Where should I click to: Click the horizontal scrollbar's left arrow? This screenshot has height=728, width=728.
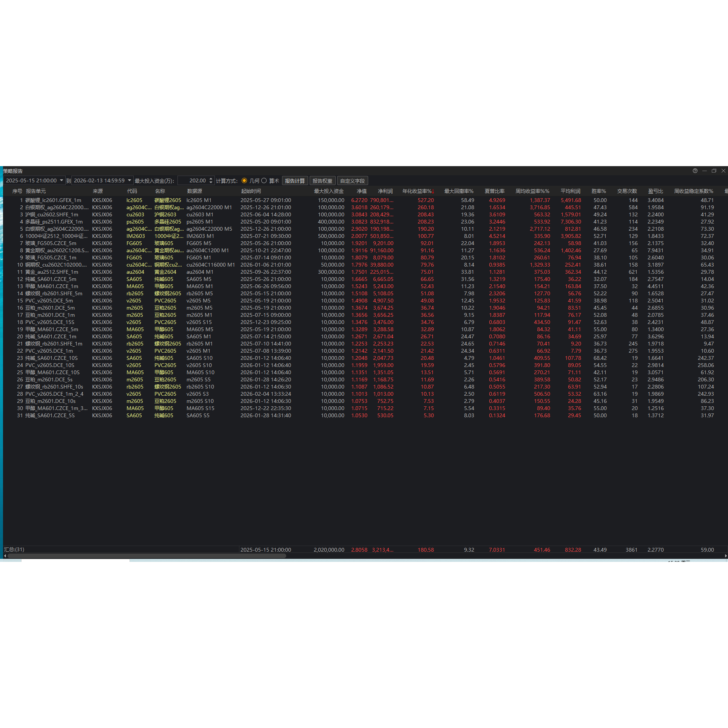[5, 556]
